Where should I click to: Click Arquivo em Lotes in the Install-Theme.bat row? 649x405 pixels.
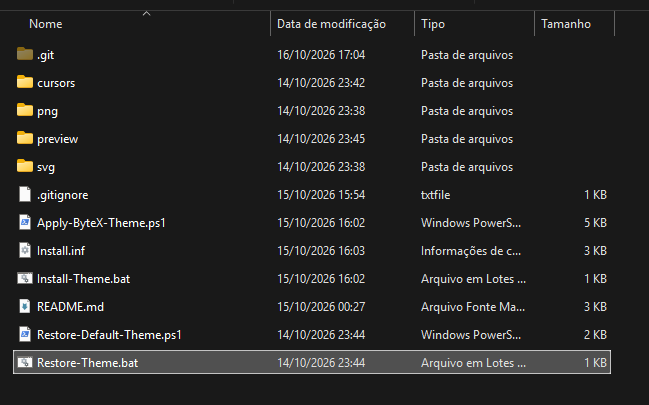[474, 279]
